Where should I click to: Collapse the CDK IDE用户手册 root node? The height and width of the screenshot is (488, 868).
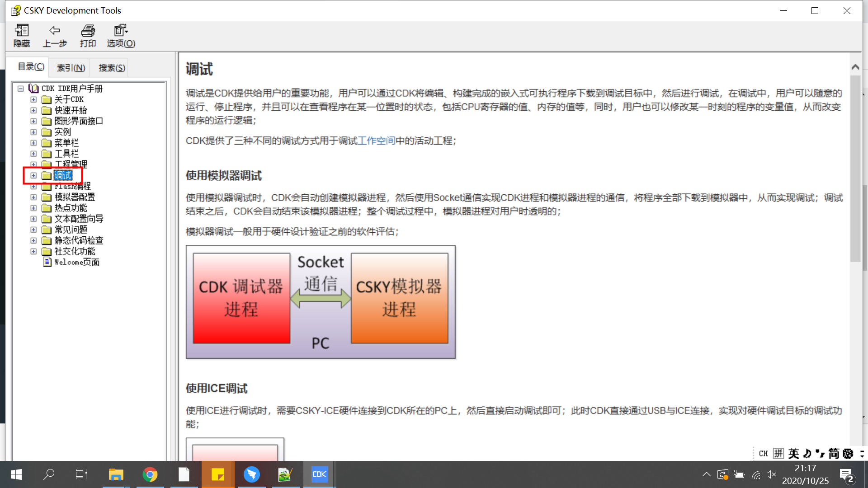pos(20,88)
